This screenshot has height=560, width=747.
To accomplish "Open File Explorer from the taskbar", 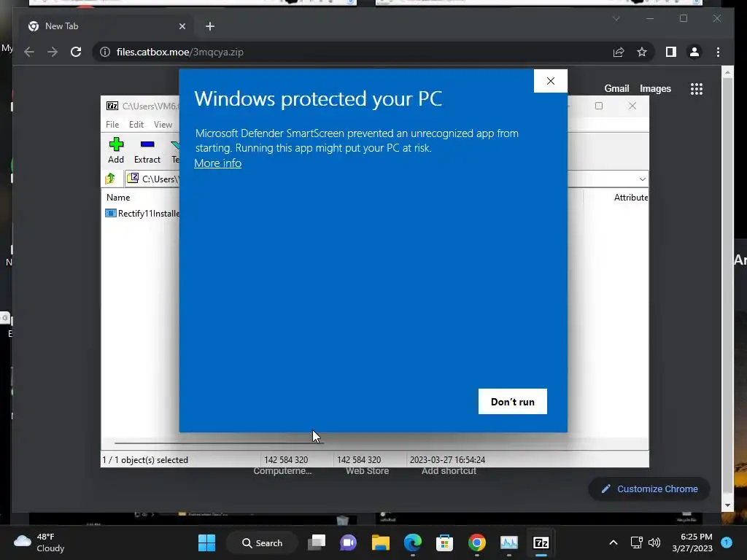I will point(381,542).
